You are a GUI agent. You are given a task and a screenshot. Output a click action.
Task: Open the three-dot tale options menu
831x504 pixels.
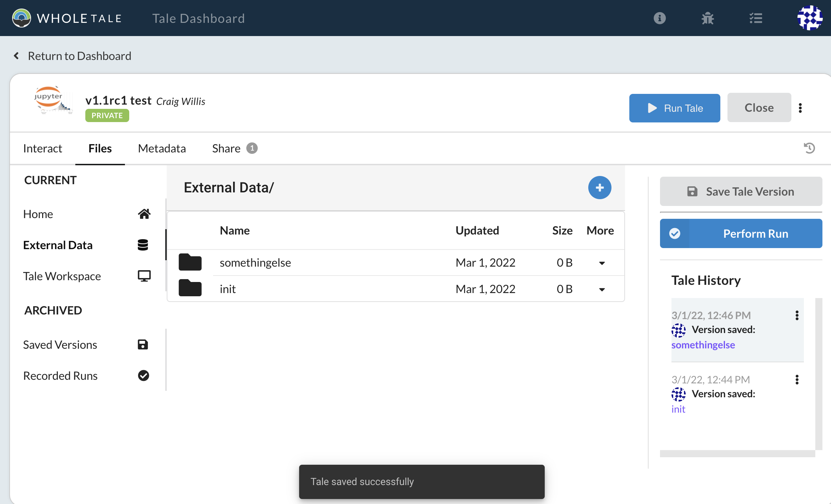(801, 107)
